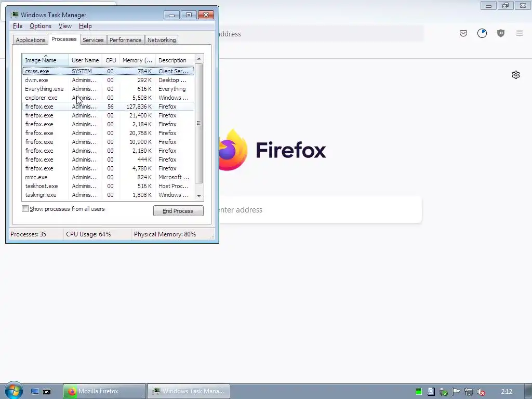Image resolution: width=532 pixels, height=399 pixels.
Task: Select firefox.exe row using 21,400 K
Action: (108, 115)
